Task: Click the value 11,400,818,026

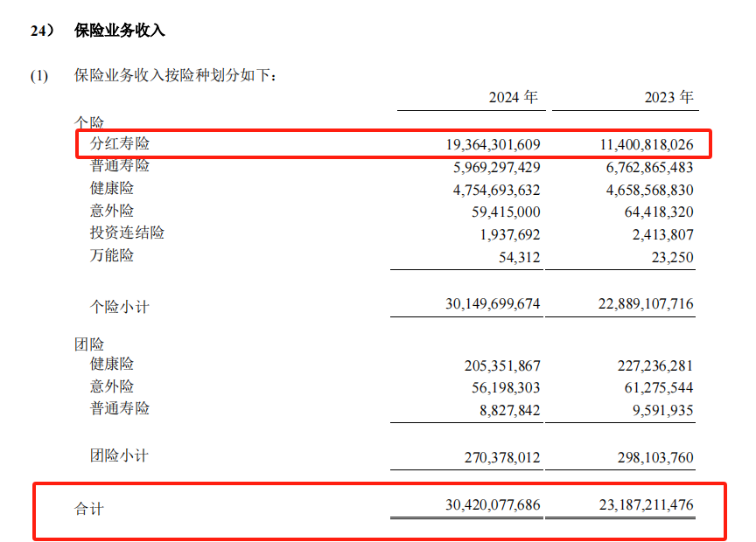Action: click(x=647, y=144)
